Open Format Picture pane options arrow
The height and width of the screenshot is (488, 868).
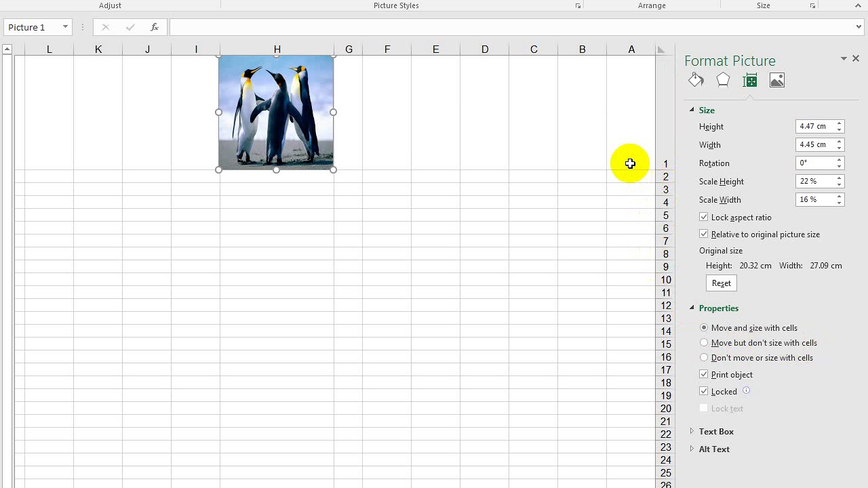844,59
